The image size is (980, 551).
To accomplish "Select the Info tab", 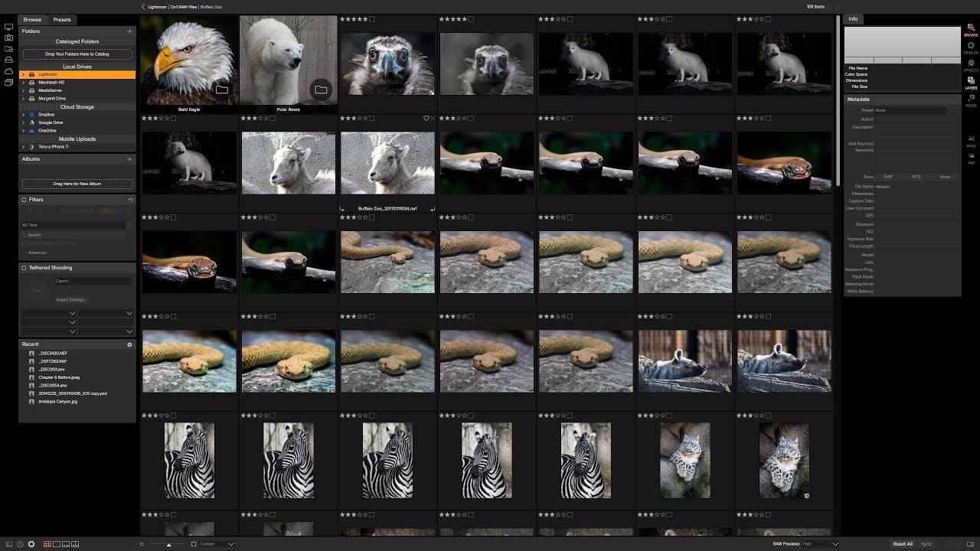I will [x=853, y=19].
